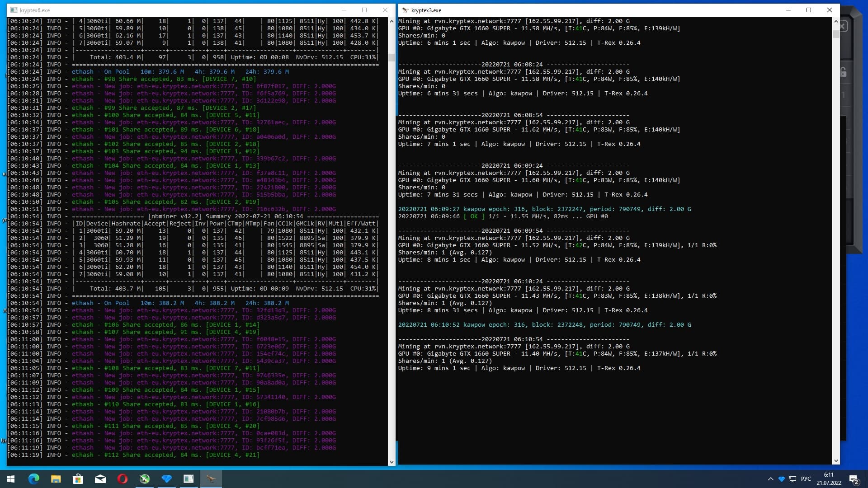Open File Explorer from the taskbar
868x488 pixels.
point(56,479)
